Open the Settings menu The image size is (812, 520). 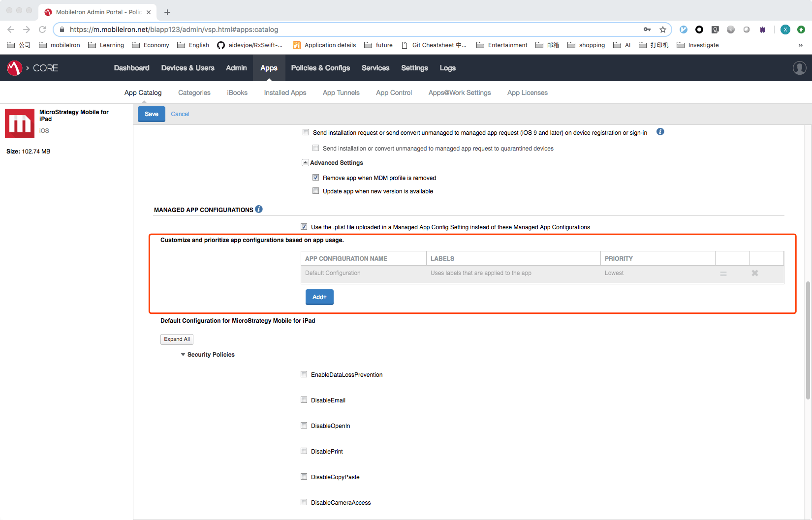click(414, 68)
